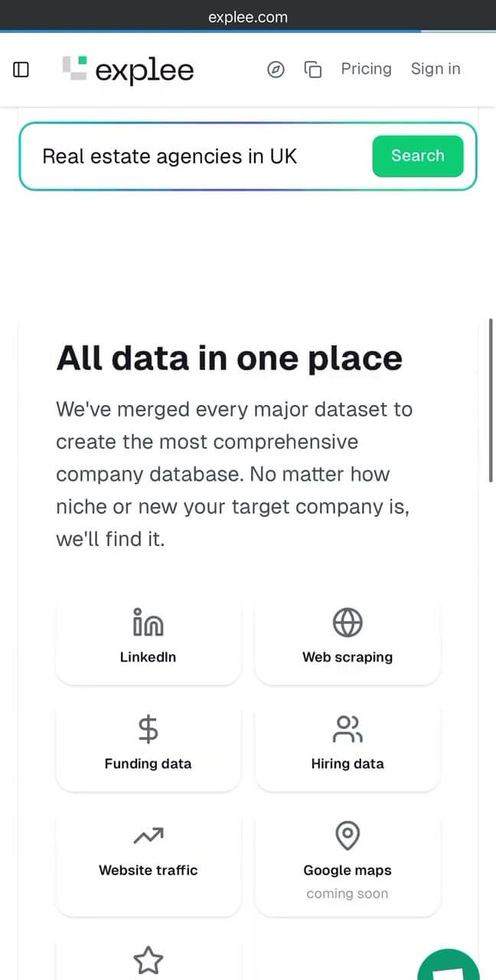Screen dimensions: 496x980
Task: Click the Sign in link
Action: coord(436,69)
